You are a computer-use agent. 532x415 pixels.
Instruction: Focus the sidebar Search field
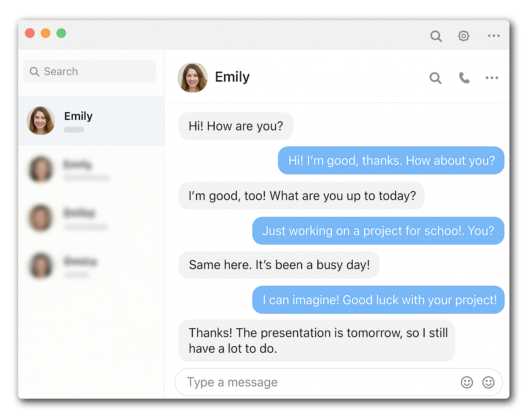[x=90, y=72]
